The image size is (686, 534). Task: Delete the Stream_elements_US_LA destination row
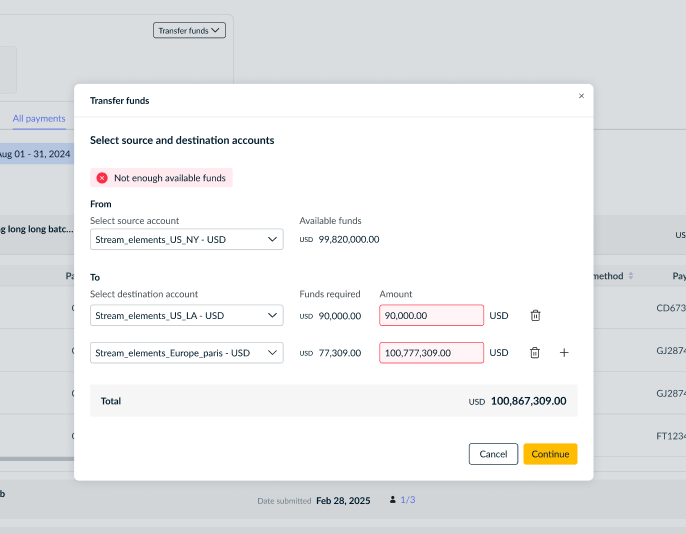point(535,315)
